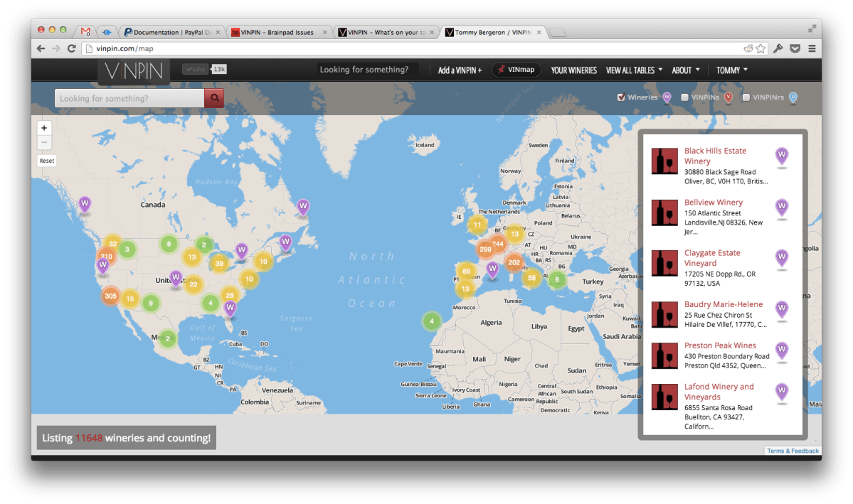This screenshot has width=853, height=504.
Task: Open the 299 winery cluster in France
Action: 485,250
